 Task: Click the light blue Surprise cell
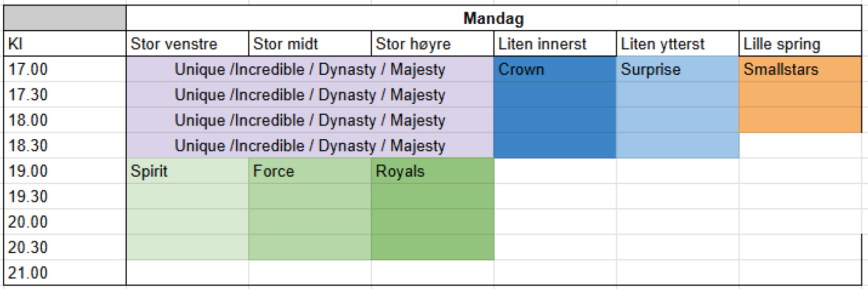(x=678, y=69)
